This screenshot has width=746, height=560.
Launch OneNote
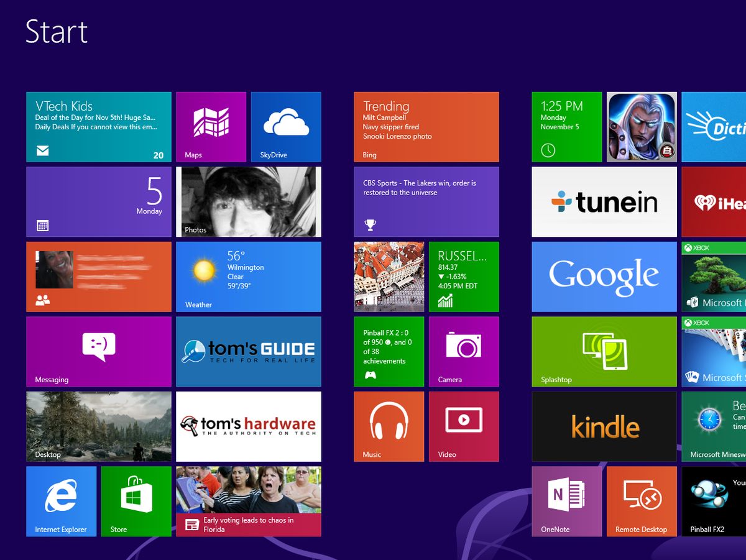[567, 501]
